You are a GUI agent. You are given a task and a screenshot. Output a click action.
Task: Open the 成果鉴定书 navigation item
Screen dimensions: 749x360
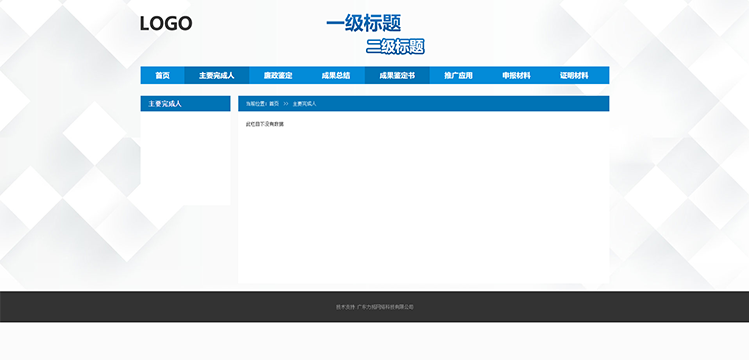pos(397,75)
